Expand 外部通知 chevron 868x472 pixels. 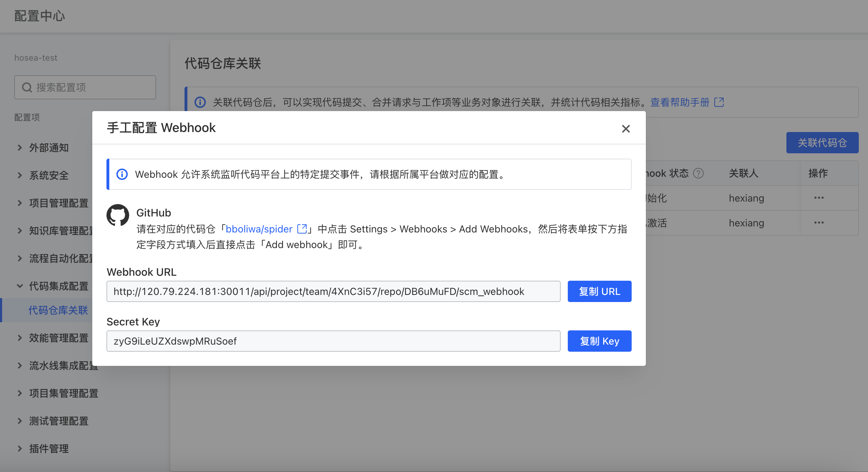pyautogui.click(x=20, y=148)
